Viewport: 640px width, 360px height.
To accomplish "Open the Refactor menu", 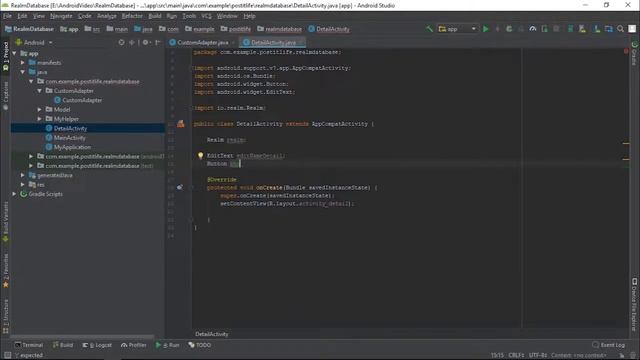I will [x=132, y=16].
